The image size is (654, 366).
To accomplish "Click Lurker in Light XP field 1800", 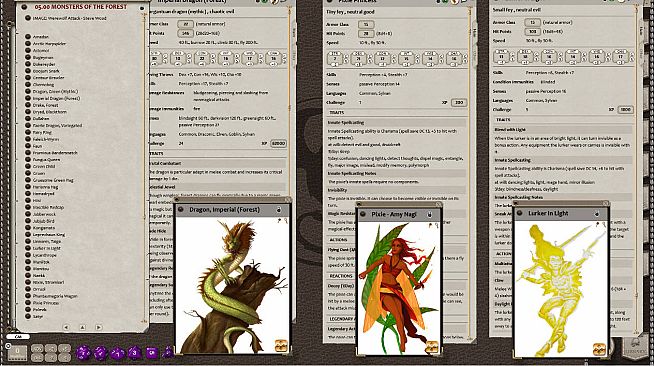I will pos(625,110).
